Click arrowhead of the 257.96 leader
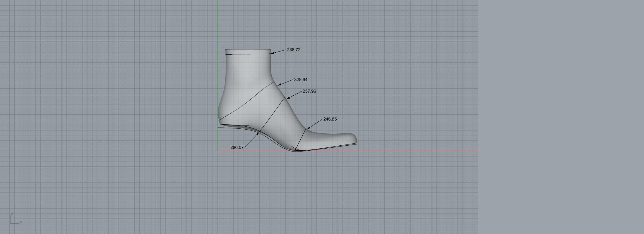The height and width of the screenshot is (234, 644). (288, 98)
